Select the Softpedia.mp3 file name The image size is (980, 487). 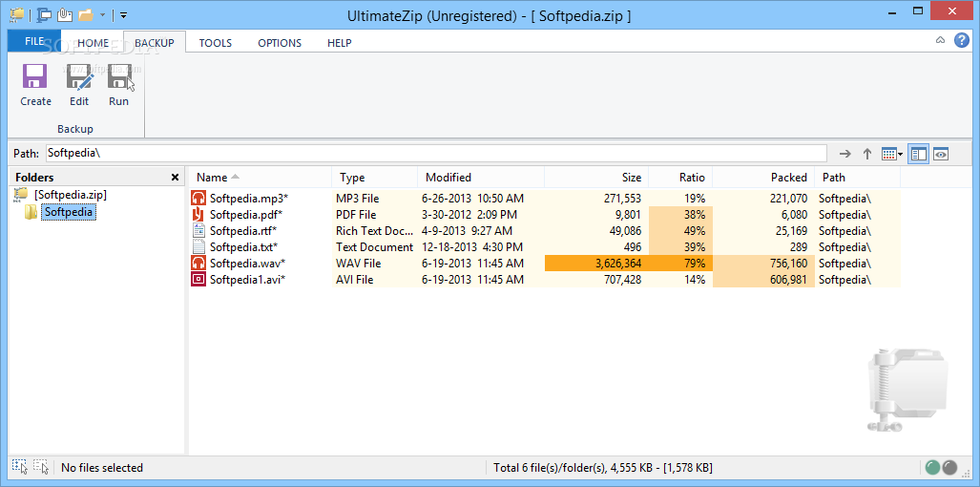(249, 199)
